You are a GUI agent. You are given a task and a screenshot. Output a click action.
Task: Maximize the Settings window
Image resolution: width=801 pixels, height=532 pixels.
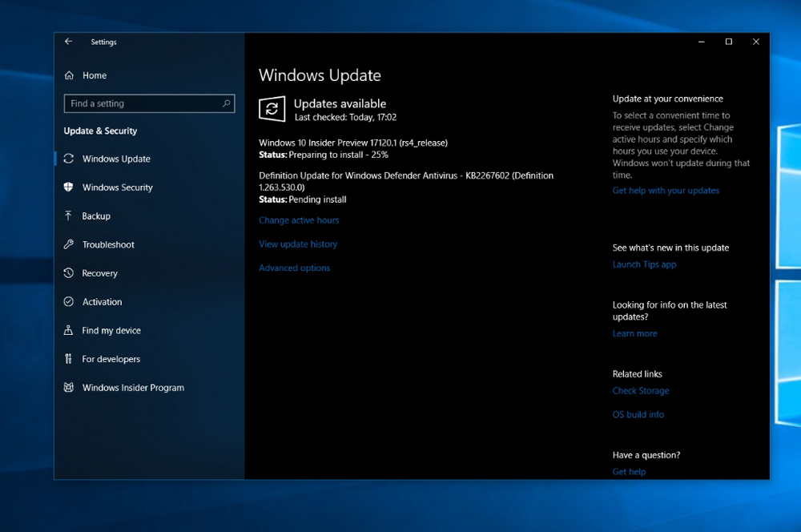tap(729, 42)
